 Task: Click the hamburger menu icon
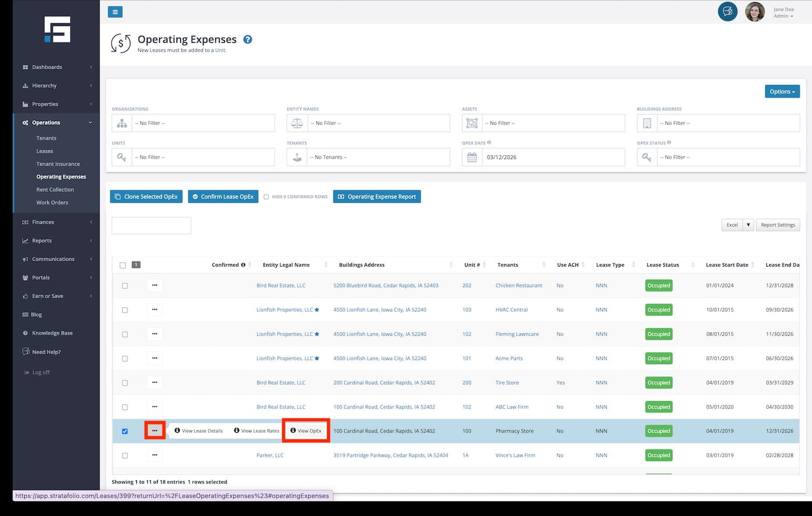(x=115, y=12)
